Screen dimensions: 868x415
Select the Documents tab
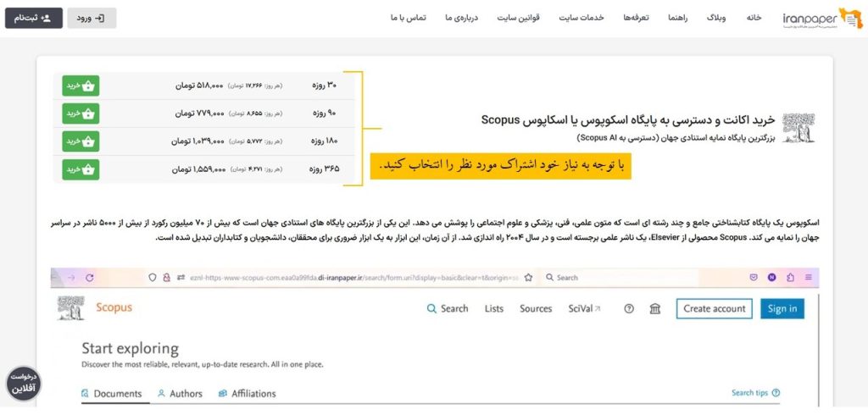coord(111,394)
